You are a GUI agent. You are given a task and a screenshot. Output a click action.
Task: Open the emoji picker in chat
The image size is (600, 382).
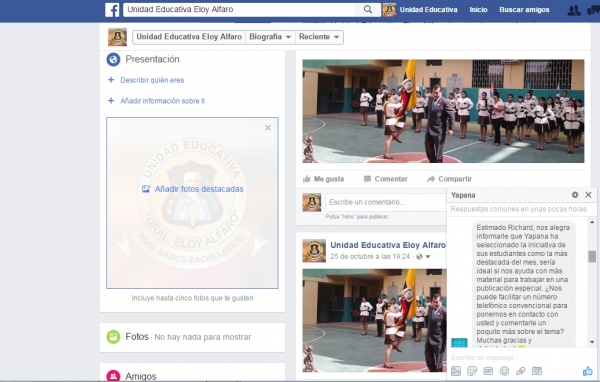click(504, 371)
